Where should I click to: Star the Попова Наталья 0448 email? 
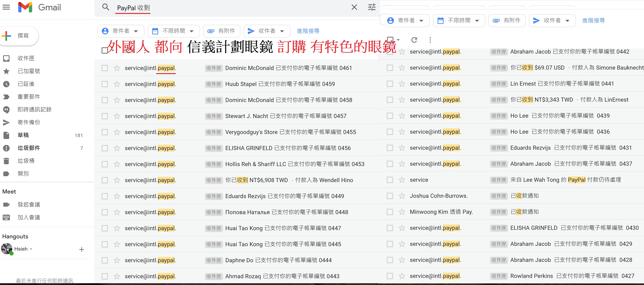pyautogui.click(x=117, y=212)
